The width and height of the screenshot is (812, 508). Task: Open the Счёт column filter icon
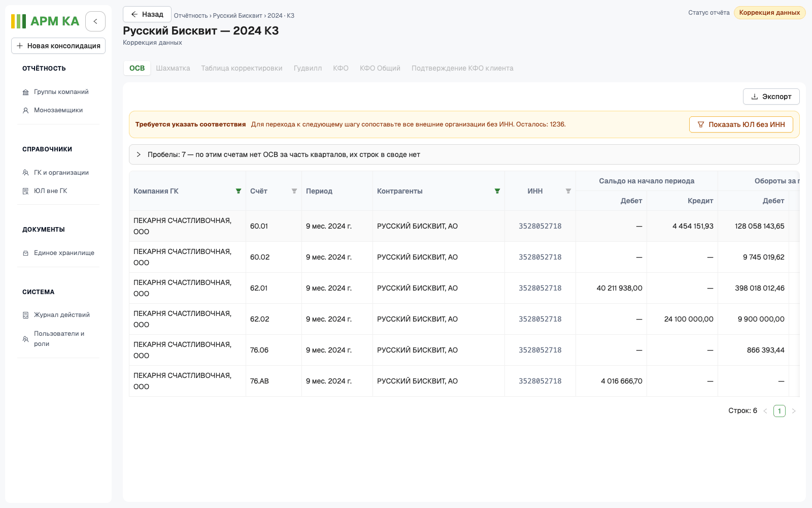pyautogui.click(x=294, y=191)
